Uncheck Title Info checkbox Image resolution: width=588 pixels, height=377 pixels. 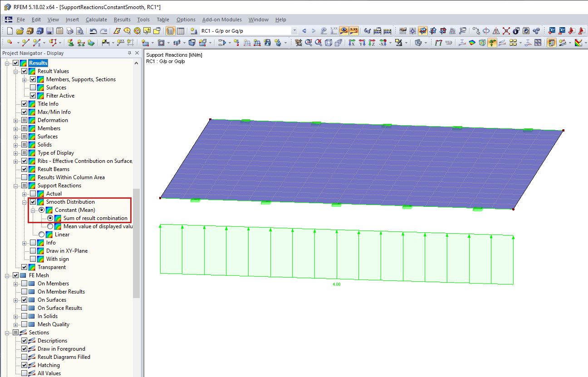click(x=24, y=104)
